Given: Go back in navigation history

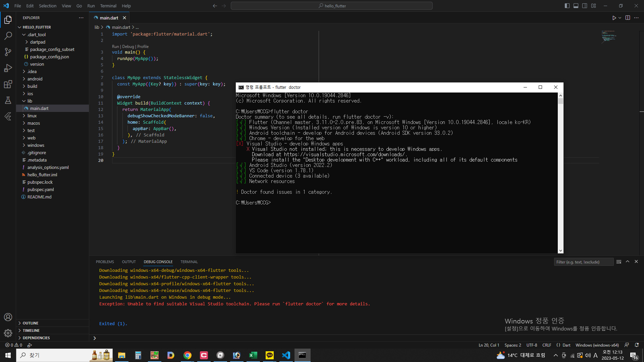Looking at the screenshot, I should 215,6.
